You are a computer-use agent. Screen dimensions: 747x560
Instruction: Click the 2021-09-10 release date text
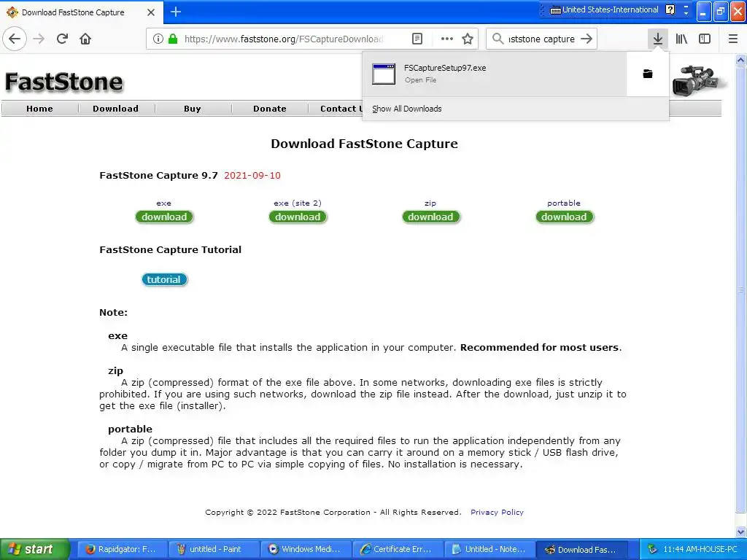[x=252, y=175]
